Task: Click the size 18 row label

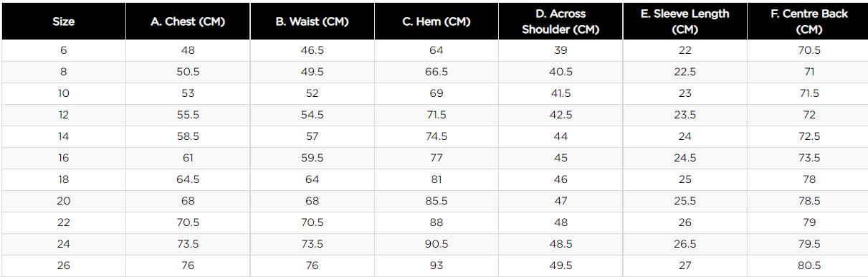Action: tap(64, 179)
